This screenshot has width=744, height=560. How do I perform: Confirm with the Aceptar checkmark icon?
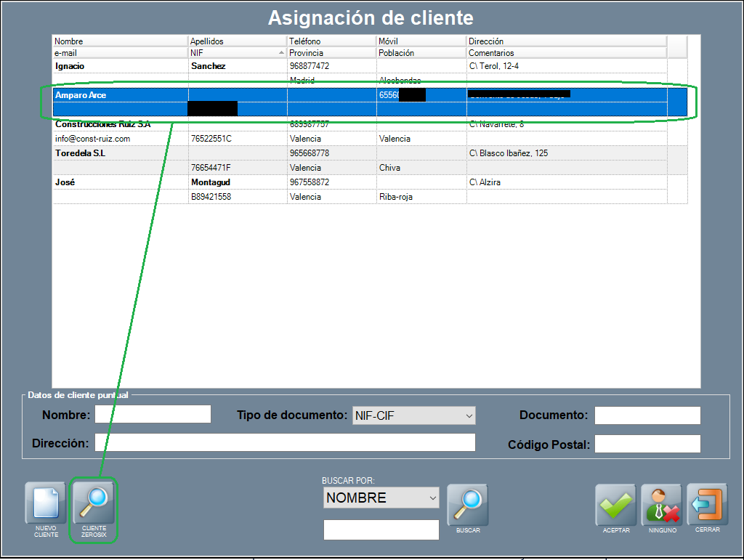pos(616,505)
